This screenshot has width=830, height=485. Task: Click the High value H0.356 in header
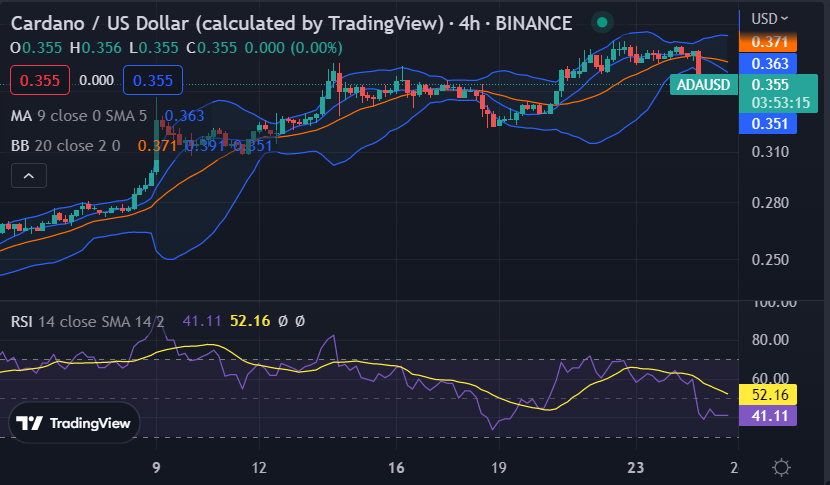[96, 48]
